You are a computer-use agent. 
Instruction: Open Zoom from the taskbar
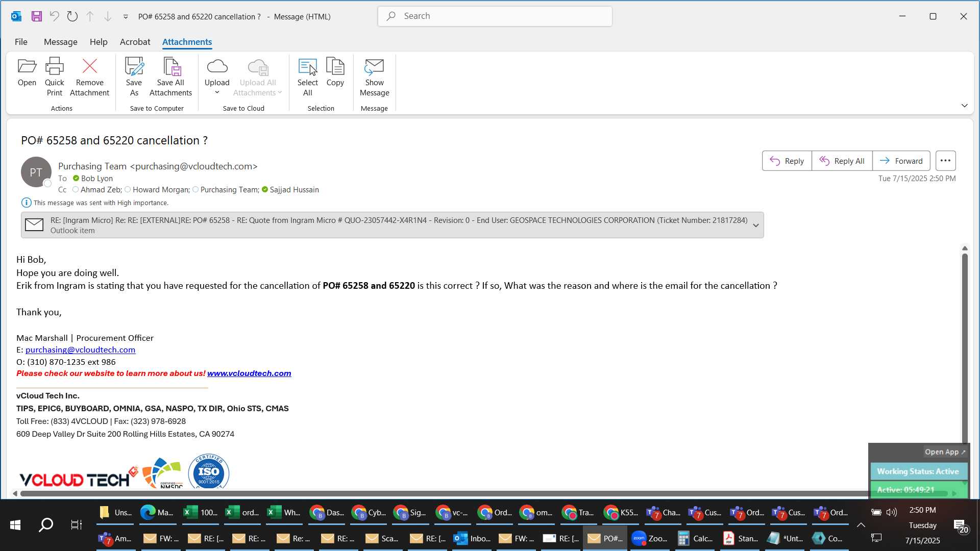(650, 538)
